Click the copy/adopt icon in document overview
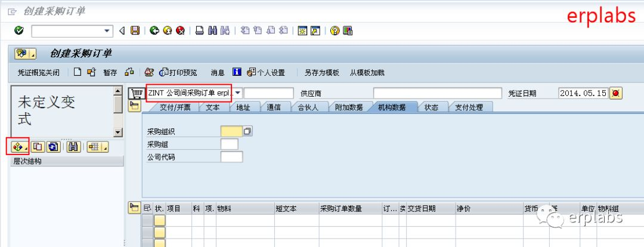The image size is (644, 247). click(x=38, y=146)
